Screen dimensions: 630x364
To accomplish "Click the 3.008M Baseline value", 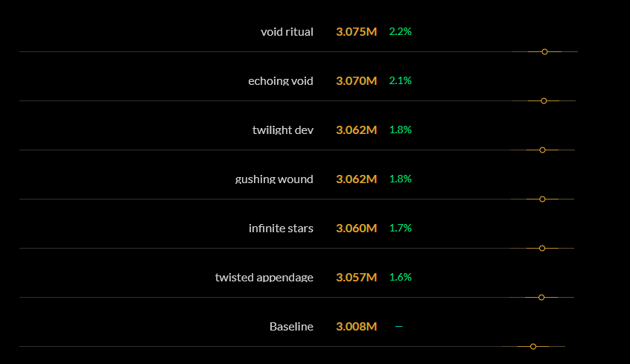I will point(357,326).
